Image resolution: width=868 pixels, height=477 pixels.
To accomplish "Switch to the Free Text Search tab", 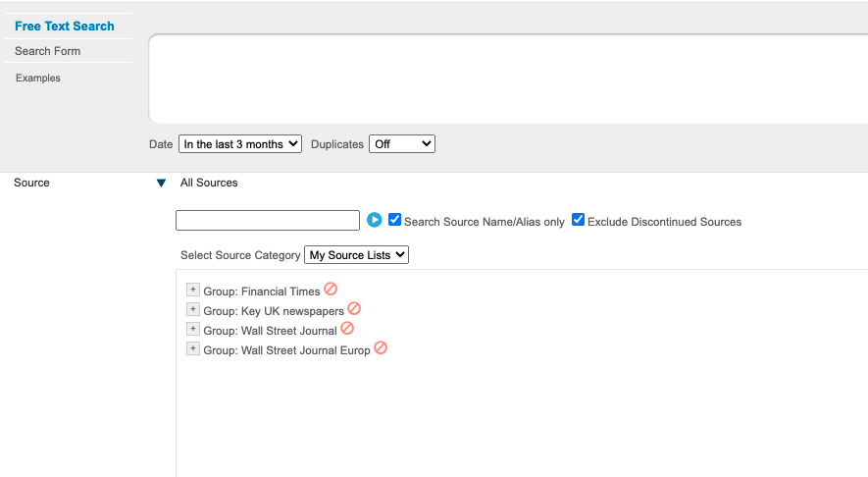I will pyautogui.click(x=65, y=26).
